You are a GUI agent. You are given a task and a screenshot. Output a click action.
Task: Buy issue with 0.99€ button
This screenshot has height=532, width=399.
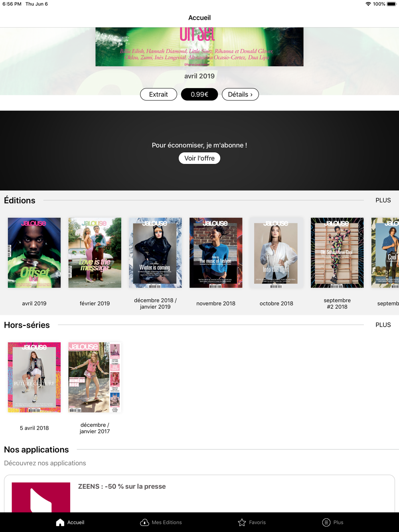point(199,95)
